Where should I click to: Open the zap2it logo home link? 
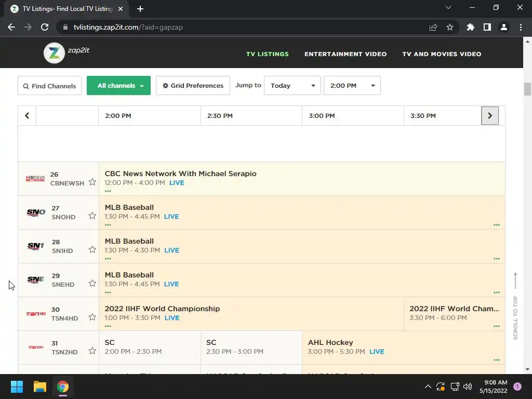click(66, 52)
